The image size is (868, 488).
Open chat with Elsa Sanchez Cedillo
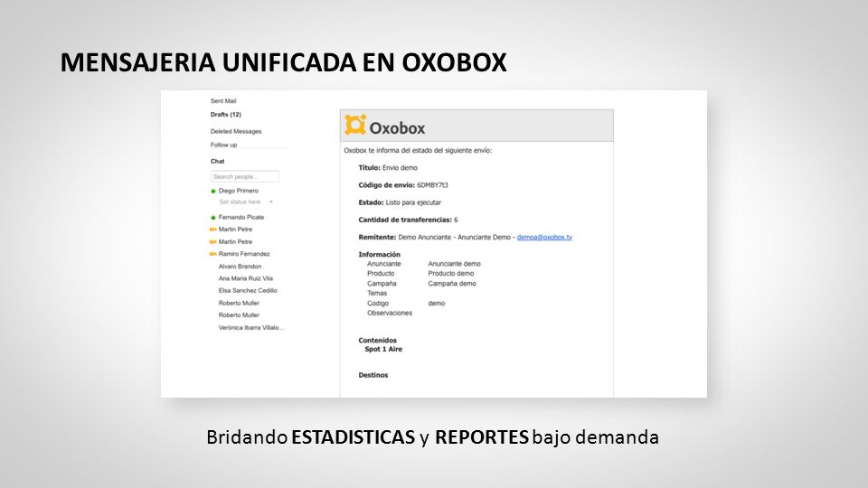coord(248,290)
